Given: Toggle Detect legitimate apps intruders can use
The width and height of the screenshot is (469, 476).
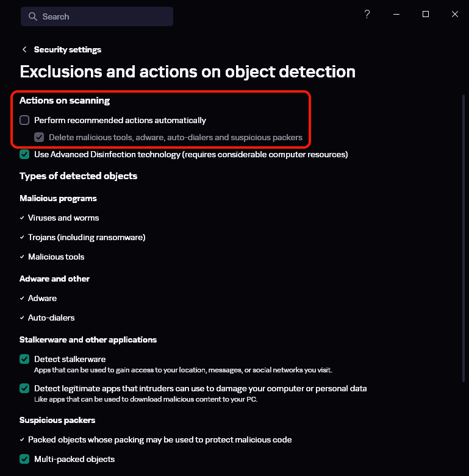Looking at the screenshot, I should point(24,388).
